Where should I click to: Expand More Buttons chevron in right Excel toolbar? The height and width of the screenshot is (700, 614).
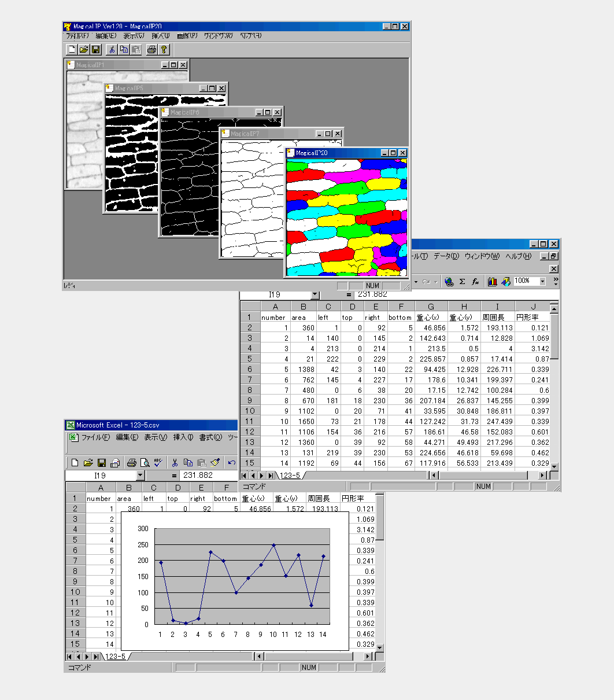click(556, 281)
